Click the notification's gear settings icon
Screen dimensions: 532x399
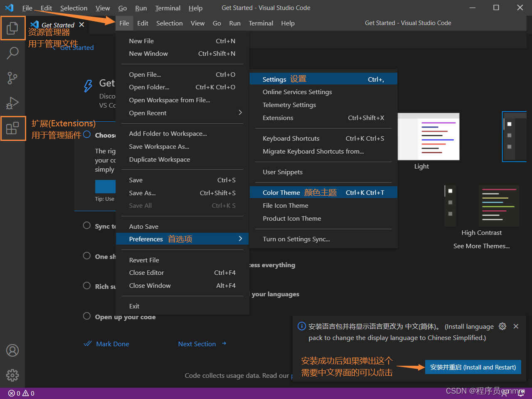click(x=502, y=326)
